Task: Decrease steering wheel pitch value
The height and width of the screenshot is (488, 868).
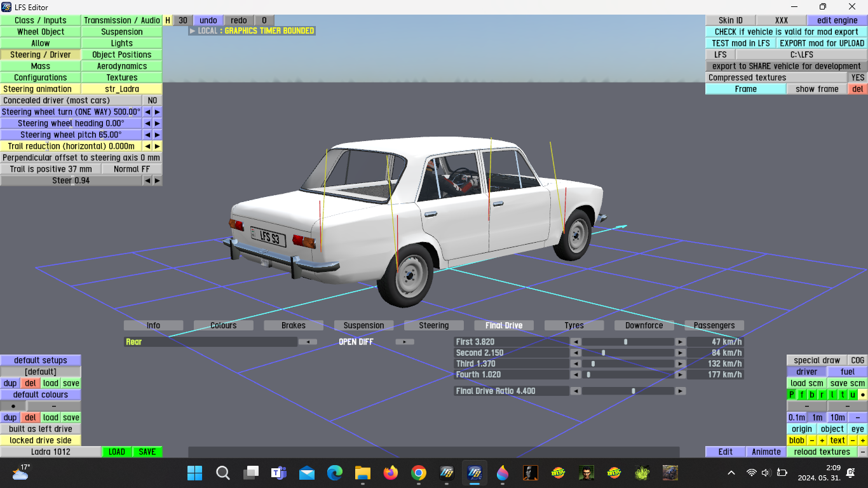Action: point(147,135)
